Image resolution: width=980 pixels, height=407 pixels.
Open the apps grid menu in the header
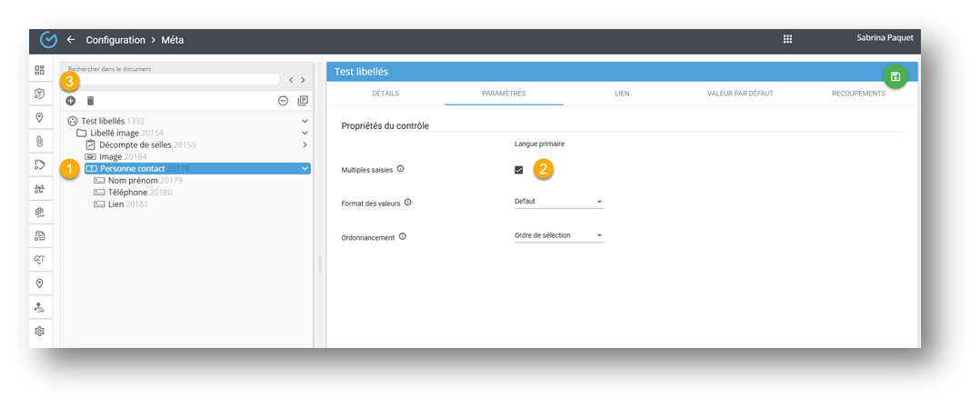[x=787, y=39]
